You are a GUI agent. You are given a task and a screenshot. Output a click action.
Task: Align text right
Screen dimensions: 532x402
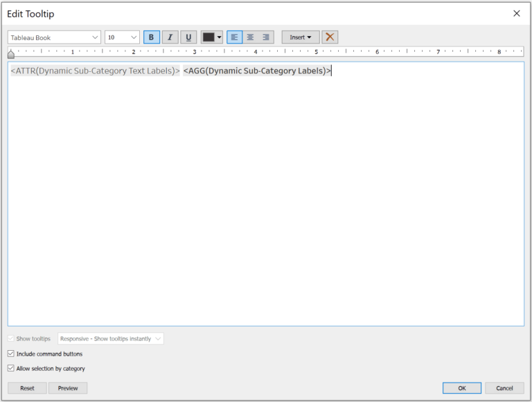tap(266, 37)
